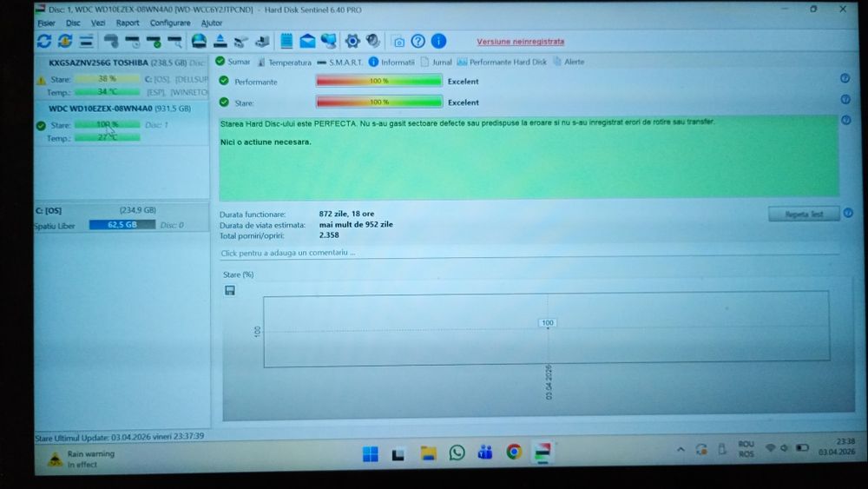
Task: Click the speaker acoustic settings icon
Action: [x=373, y=41]
